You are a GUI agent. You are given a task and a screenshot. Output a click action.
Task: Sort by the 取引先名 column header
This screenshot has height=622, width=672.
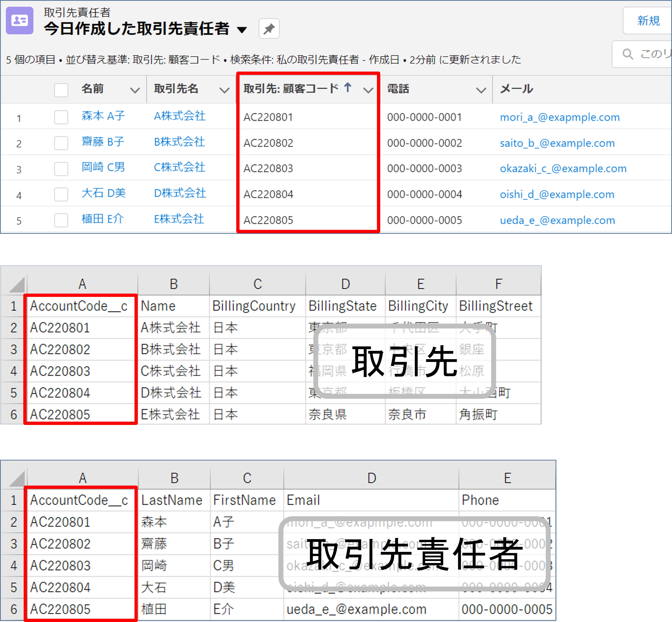pos(176,89)
